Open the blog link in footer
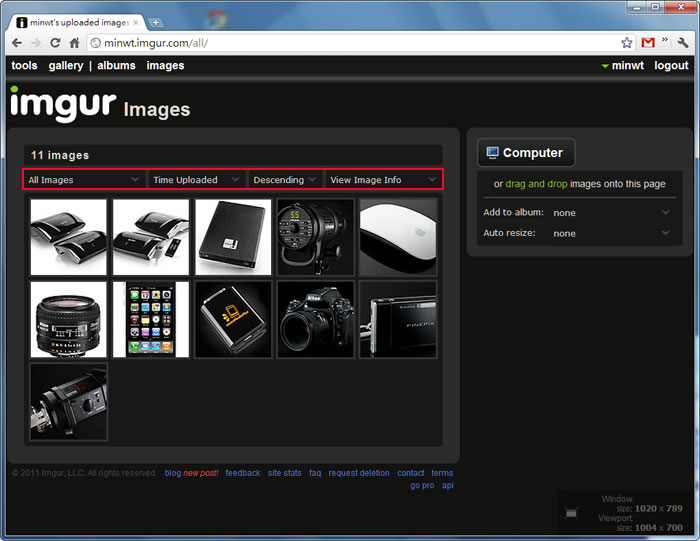This screenshot has width=700, height=541. (x=173, y=473)
